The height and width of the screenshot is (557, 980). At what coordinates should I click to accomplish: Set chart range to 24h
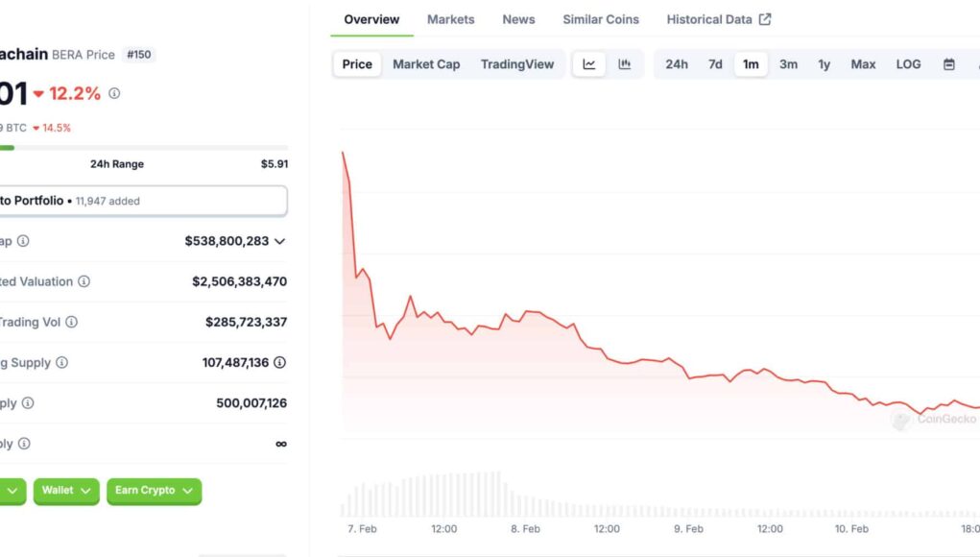click(x=677, y=64)
